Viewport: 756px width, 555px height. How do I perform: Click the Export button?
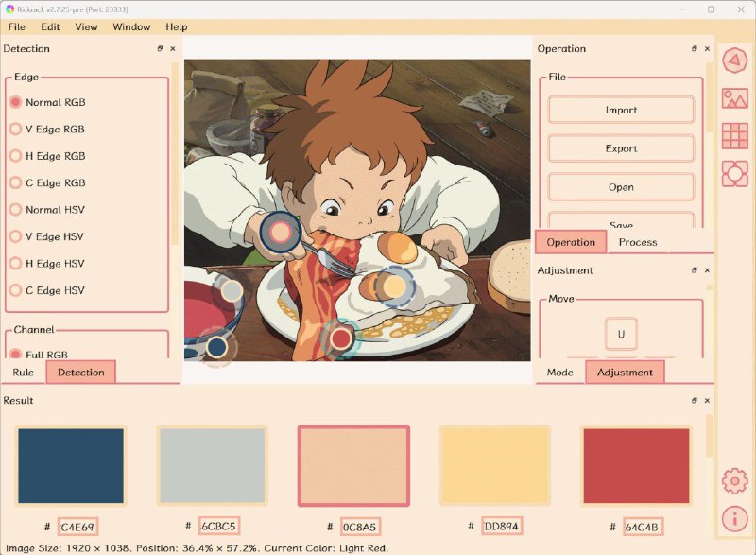(621, 148)
